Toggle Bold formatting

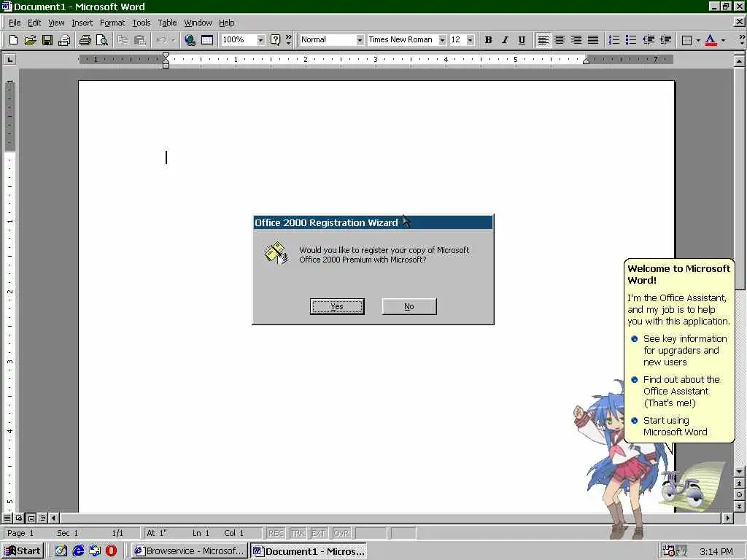488,40
